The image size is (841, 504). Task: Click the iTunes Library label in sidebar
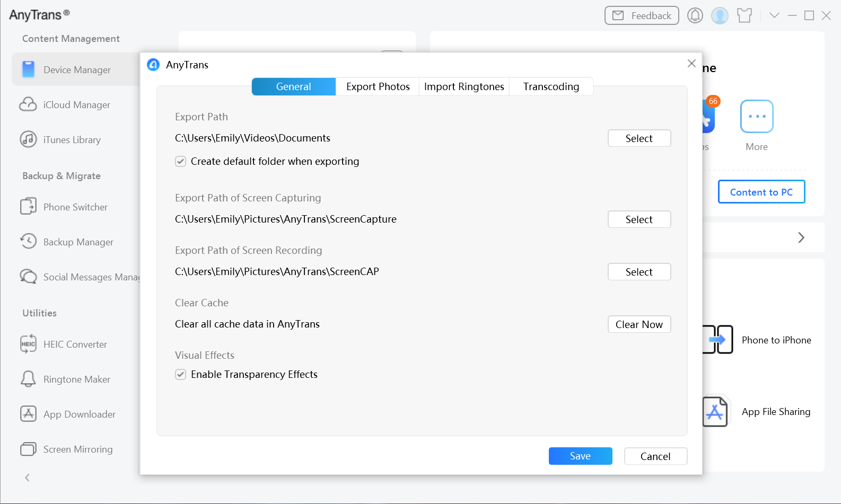(x=72, y=140)
